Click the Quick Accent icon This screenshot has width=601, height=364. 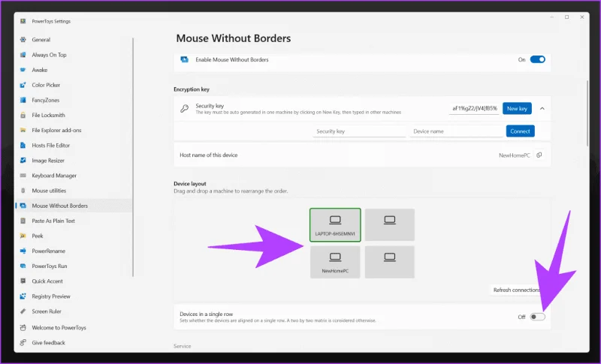pyautogui.click(x=23, y=281)
